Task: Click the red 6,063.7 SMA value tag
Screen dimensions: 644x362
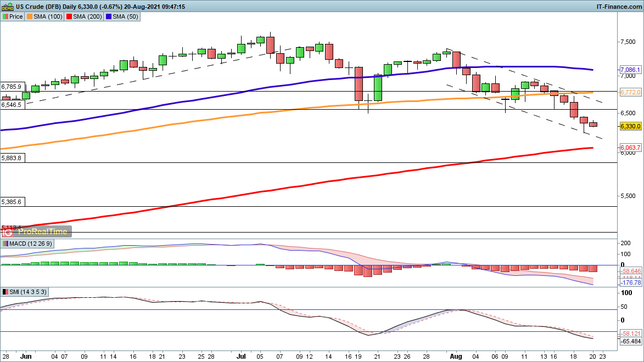Action: pos(630,148)
